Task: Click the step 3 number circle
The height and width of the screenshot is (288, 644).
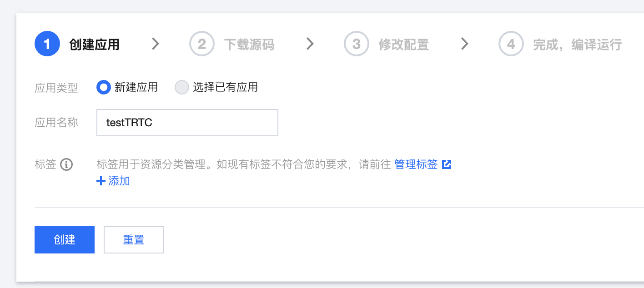Action: pos(356,44)
